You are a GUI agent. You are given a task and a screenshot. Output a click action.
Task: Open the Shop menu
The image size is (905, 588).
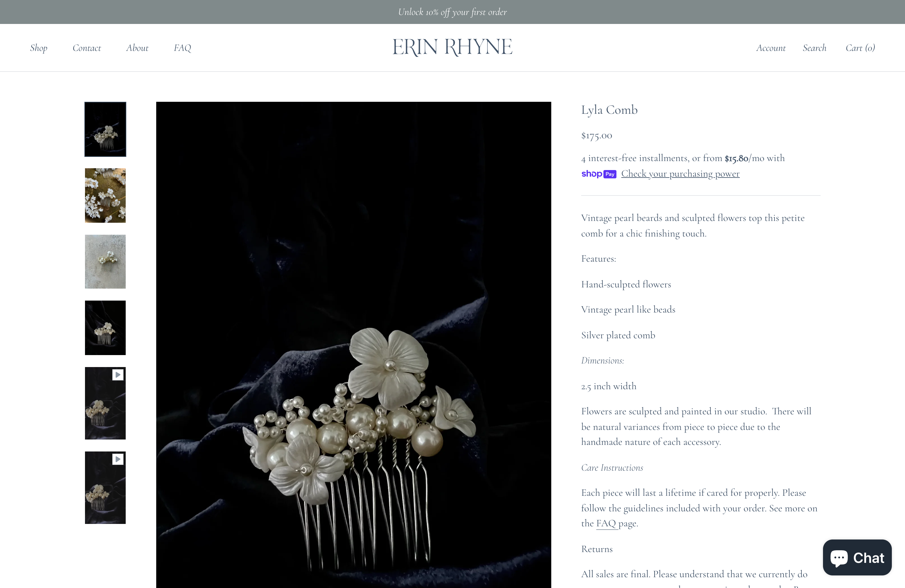(x=39, y=48)
